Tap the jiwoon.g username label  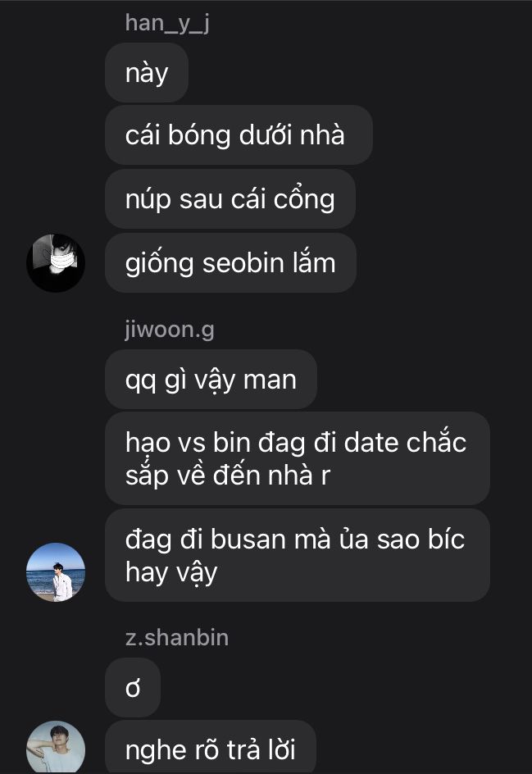pyautogui.click(x=170, y=330)
